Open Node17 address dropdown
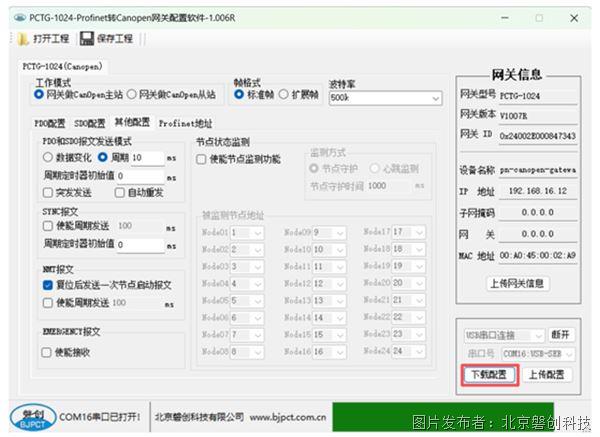Image resolution: width=600 pixels, height=437 pixels. pyautogui.click(x=409, y=232)
